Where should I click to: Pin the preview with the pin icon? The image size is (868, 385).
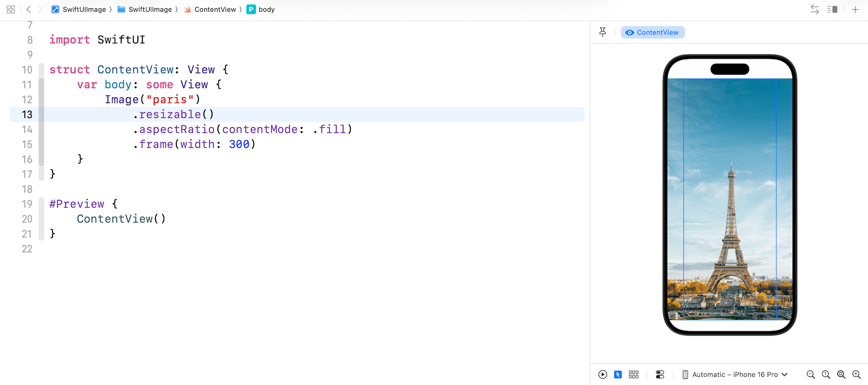click(603, 32)
